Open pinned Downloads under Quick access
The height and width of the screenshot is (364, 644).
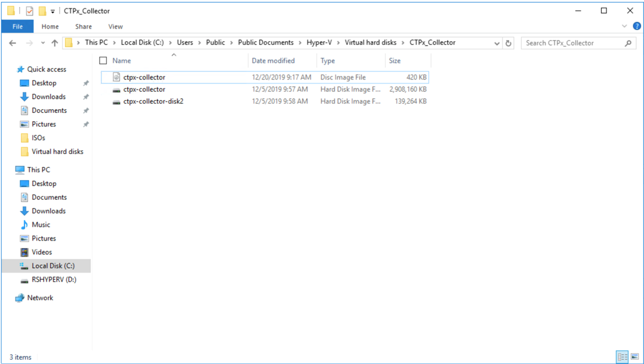pos(48,97)
